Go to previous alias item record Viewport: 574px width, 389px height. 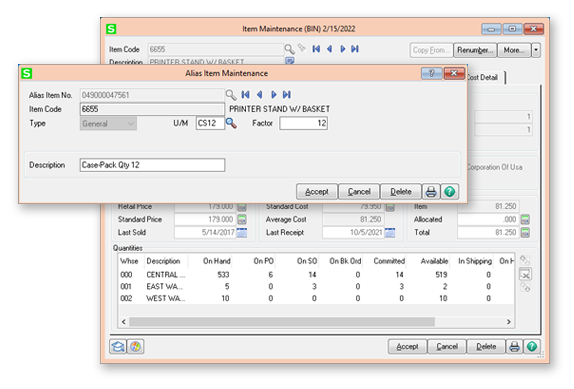[260, 95]
